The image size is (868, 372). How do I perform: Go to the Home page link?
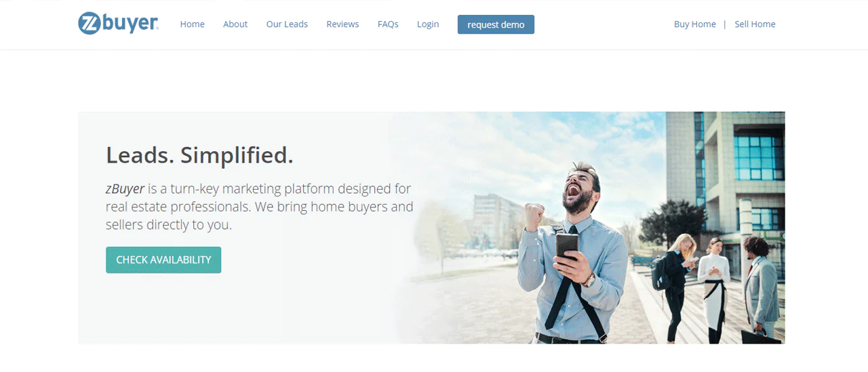[192, 24]
